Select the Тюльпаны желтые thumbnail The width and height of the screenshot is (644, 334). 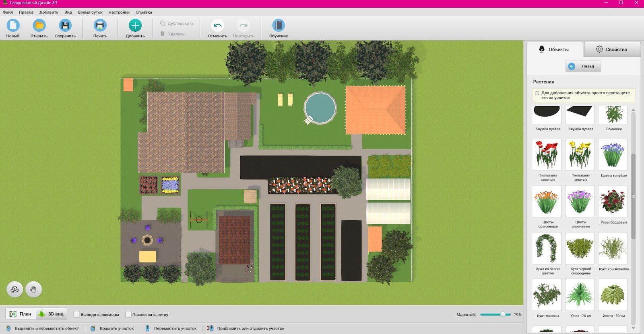tap(580, 155)
